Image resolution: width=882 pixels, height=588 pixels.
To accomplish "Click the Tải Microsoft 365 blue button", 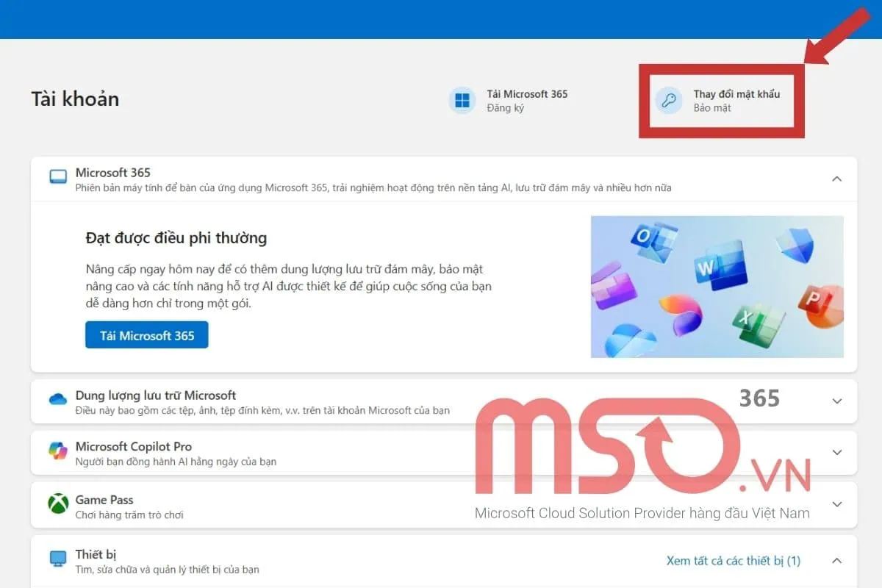I will [146, 335].
